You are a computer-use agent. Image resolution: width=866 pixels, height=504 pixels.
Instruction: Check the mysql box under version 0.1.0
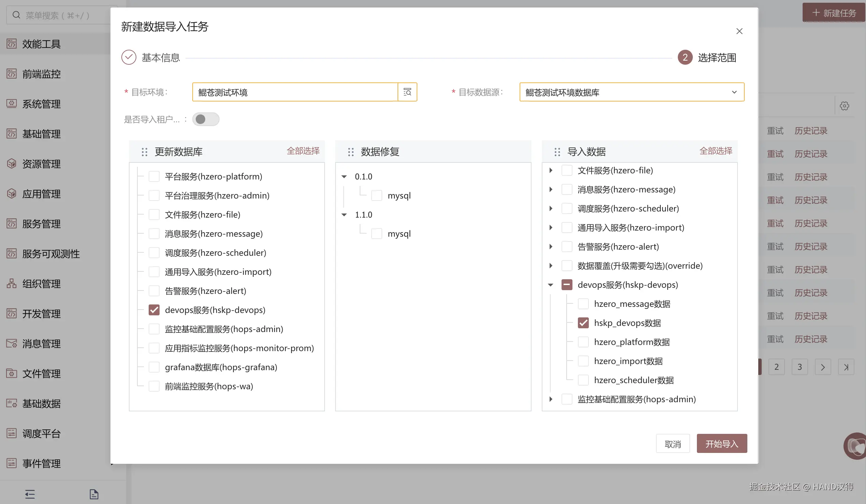pos(377,196)
